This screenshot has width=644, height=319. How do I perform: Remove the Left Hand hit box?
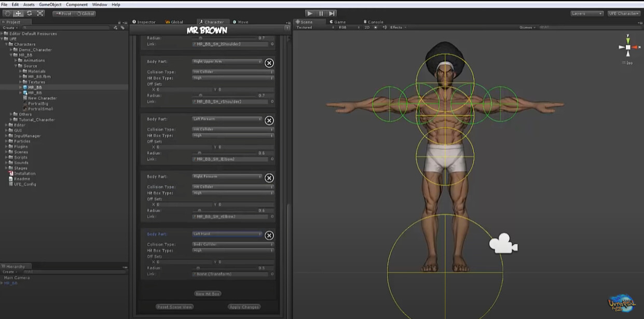tap(269, 235)
